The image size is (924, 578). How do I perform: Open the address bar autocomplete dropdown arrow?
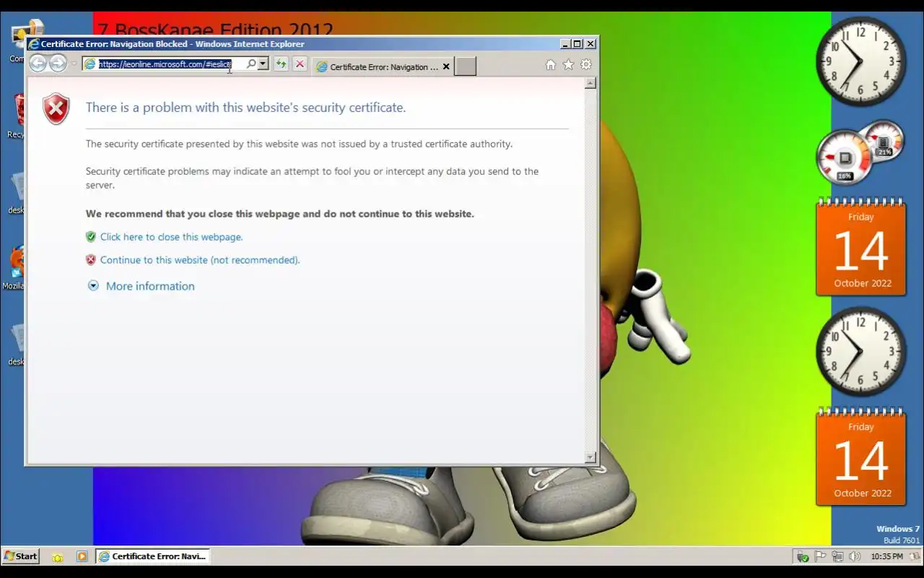tap(263, 64)
